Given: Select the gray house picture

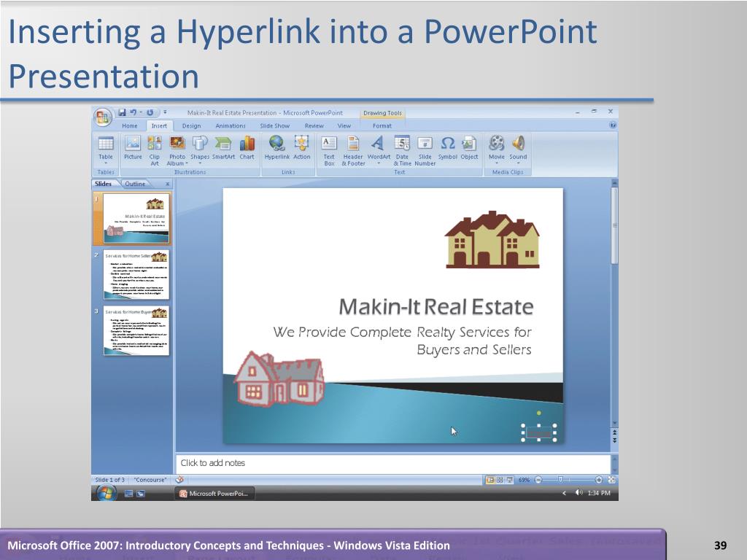Looking at the screenshot, I should coord(279,378).
